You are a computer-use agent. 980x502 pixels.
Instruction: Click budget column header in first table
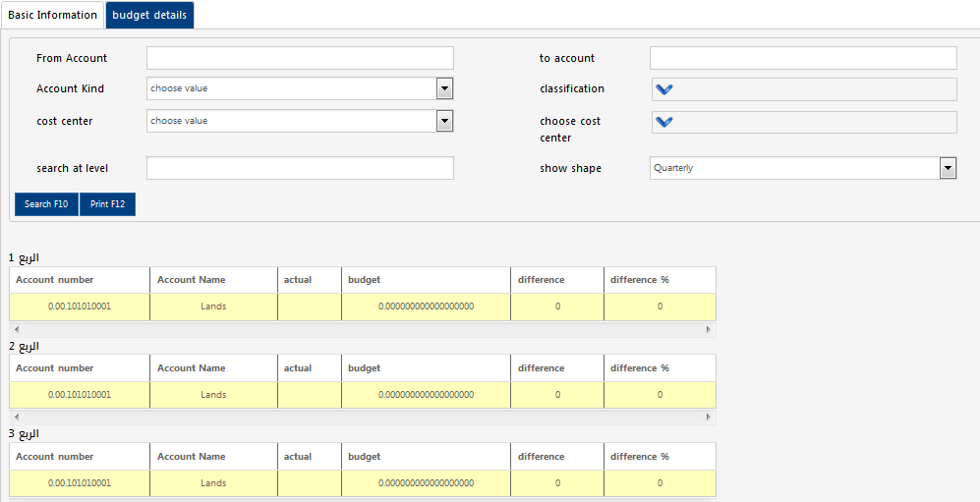tap(365, 280)
